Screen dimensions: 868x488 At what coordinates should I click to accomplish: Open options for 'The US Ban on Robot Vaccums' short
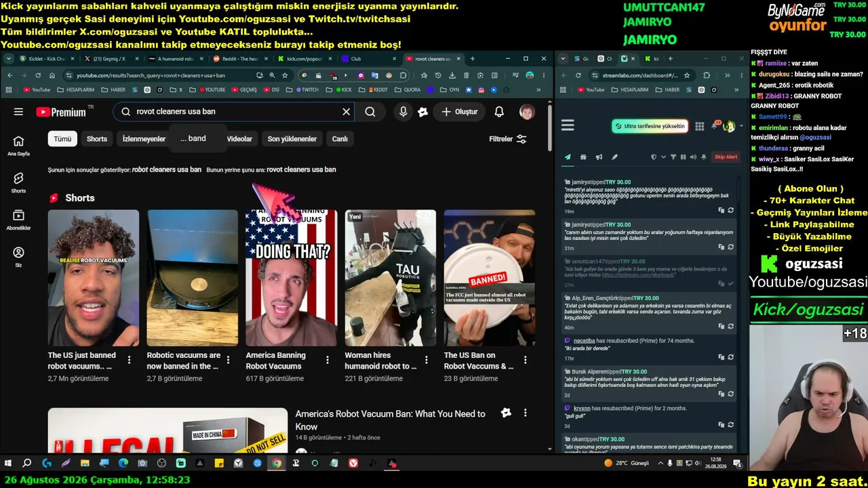click(x=526, y=360)
